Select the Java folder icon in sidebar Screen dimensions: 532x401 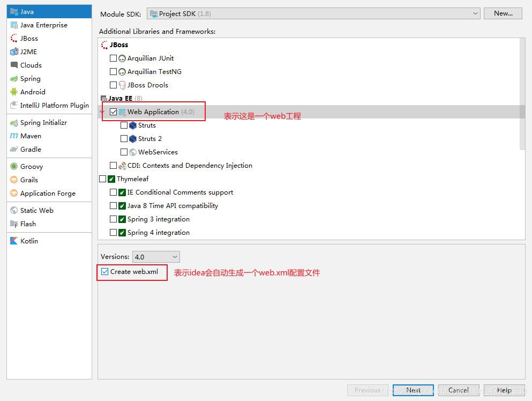pyautogui.click(x=14, y=12)
